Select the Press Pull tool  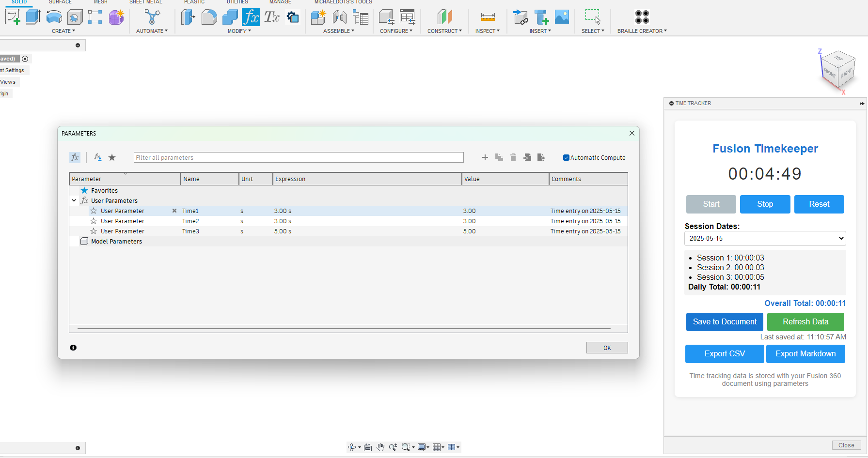pos(188,17)
